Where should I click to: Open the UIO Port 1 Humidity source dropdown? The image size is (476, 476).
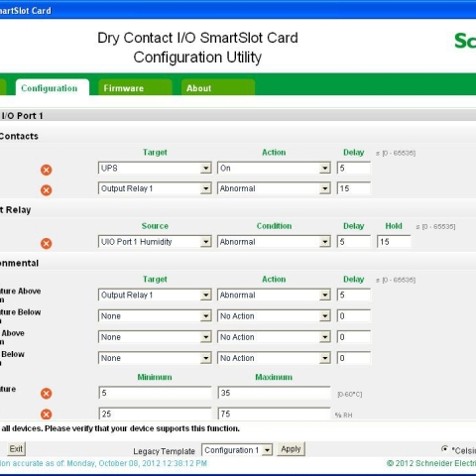(155, 242)
